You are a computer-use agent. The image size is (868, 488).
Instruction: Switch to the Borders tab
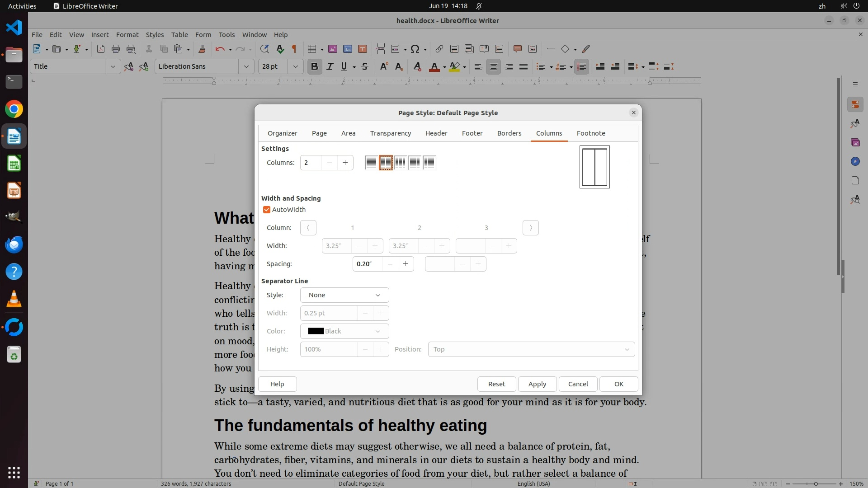point(509,133)
